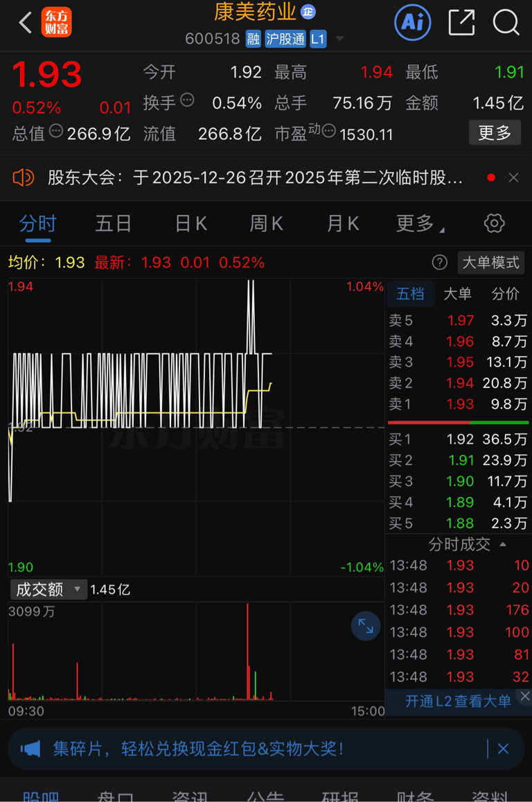Tap the 卖1 row at 1.93
532x802 pixels.
tap(458, 404)
